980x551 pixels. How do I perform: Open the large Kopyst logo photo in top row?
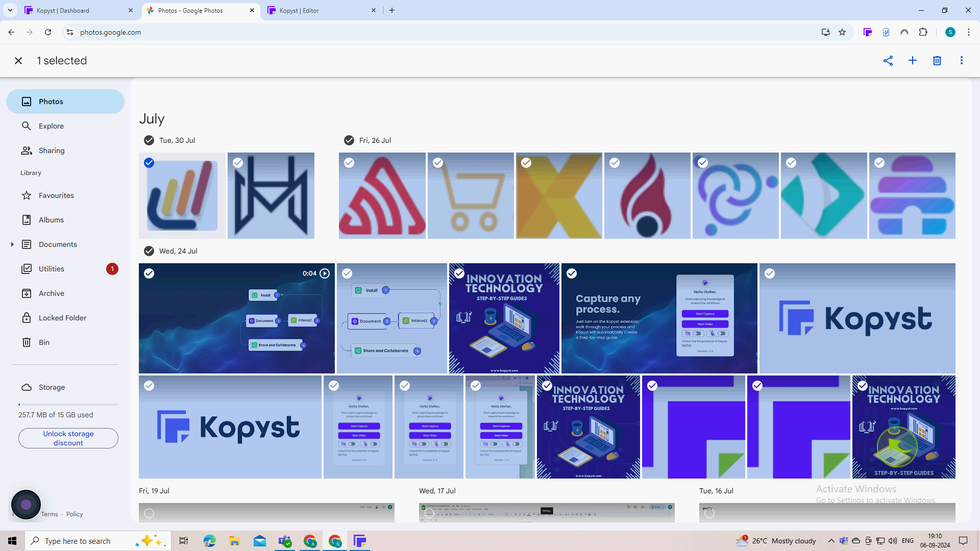point(857,318)
